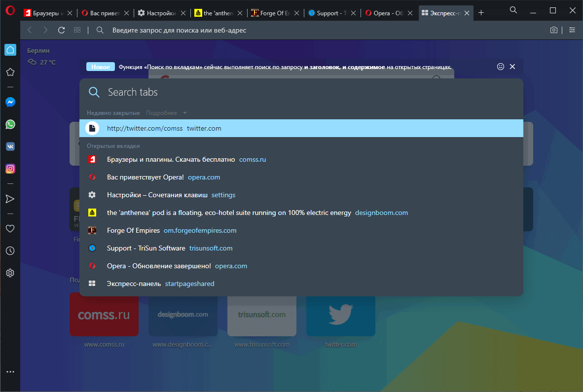Reopen the closed twitter.com/comss tab
583x392 pixels.
[301, 128]
